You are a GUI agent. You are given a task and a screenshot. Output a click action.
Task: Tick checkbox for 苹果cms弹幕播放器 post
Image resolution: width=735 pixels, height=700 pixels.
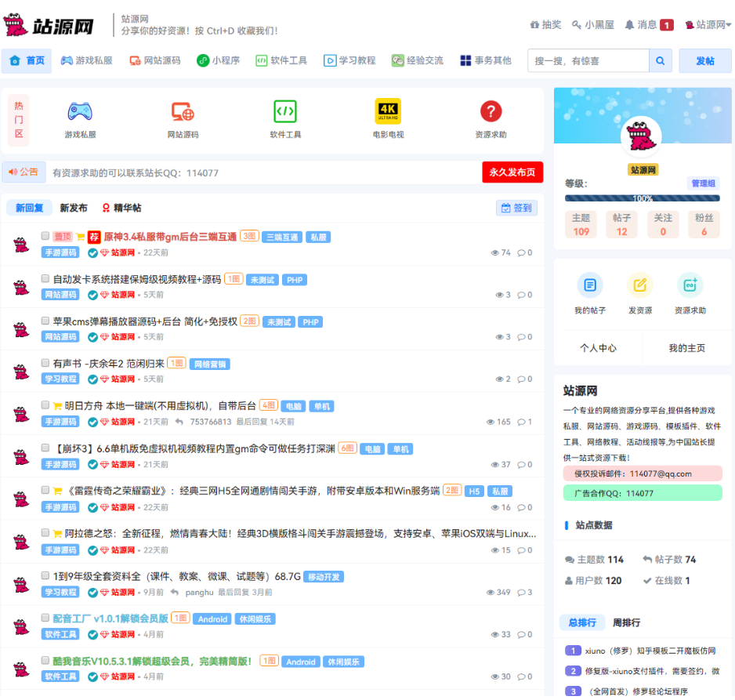45,321
